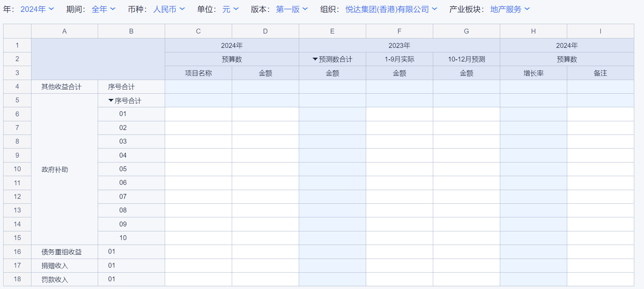The width and height of the screenshot is (644, 289).
Task: Click the 项目名称 cell for 政府补助 row 01
Action: click(x=198, y=114)
